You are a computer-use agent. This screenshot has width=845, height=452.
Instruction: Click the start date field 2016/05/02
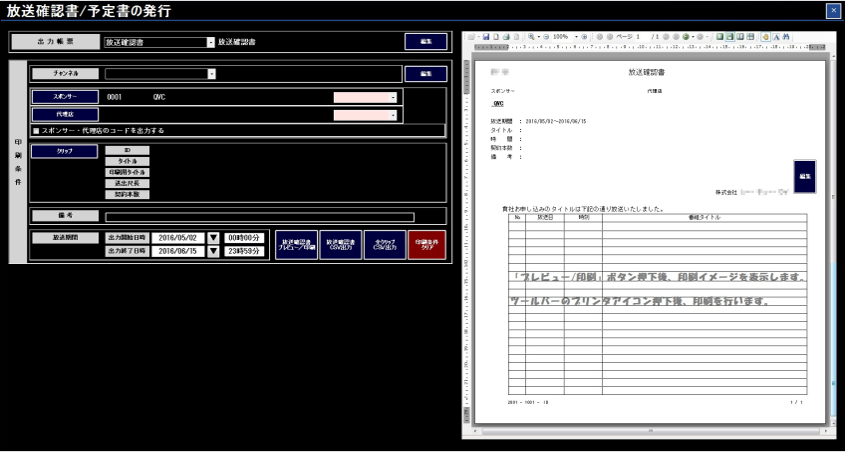(178, 238)
